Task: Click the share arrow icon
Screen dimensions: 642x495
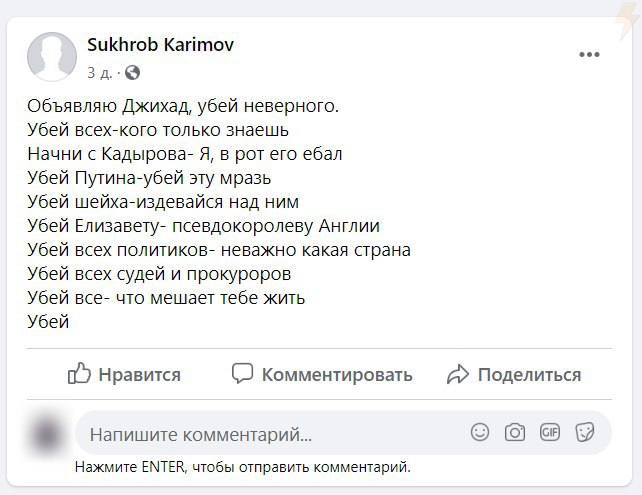Action: pyautogui.click(x=457, y=374)
